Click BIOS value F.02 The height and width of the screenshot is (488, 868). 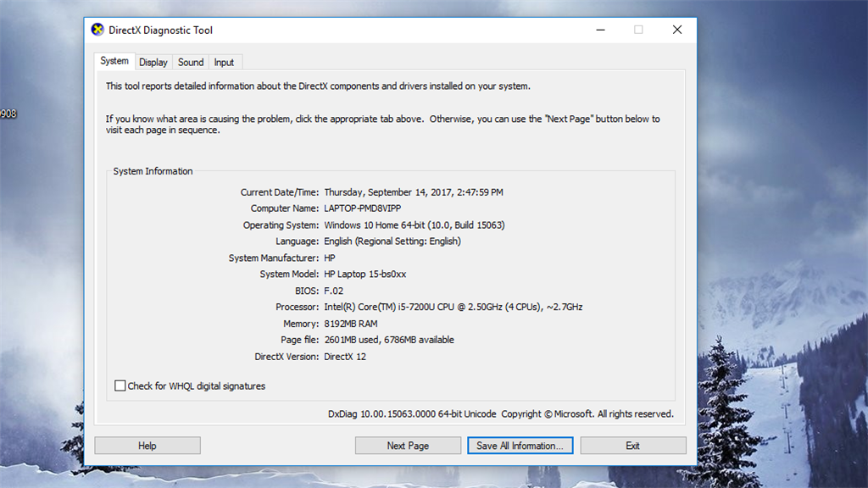point(334,291)
